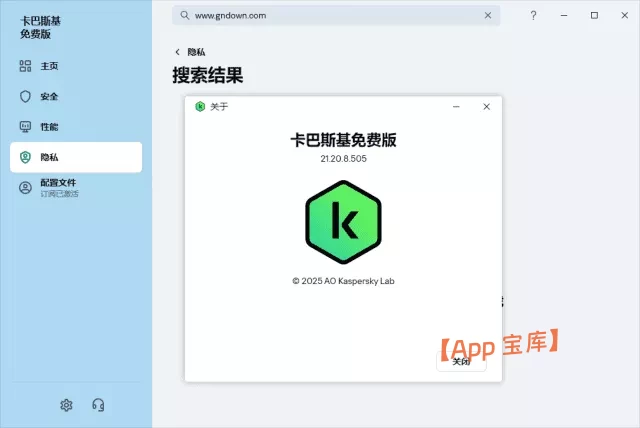Screen dimensions: 640x428
Task: Click the © 2025 AO Kaspersky Lab text
Action: pos(343,281)
